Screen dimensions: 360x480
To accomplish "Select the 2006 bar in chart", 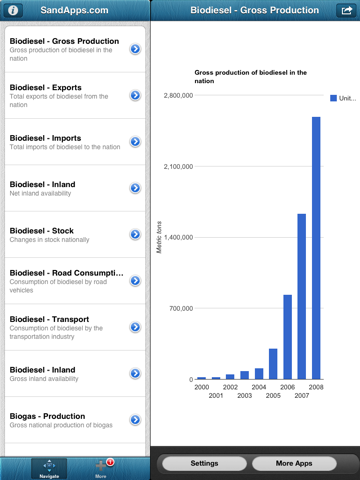I will pyautogui.click(x=287, y=337).
